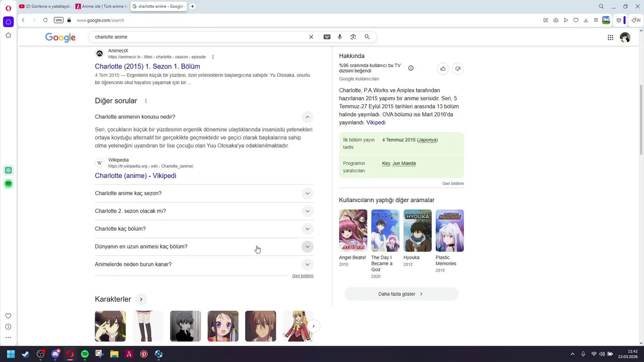Click the address bar URL field
The image size is (644, 362).
(302, 20)
